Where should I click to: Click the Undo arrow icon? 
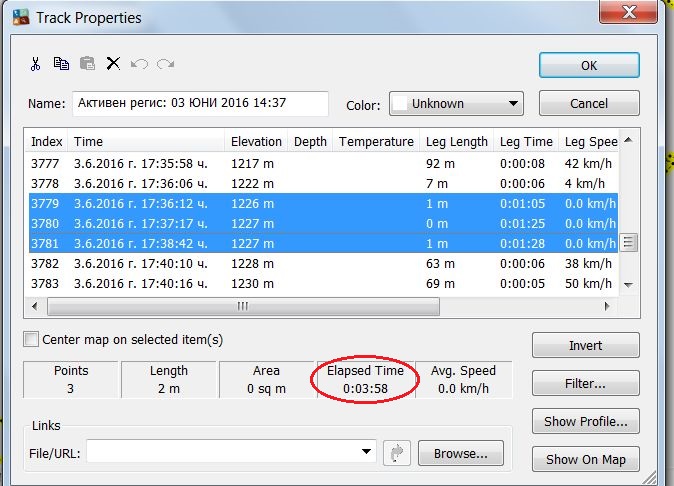139,64
